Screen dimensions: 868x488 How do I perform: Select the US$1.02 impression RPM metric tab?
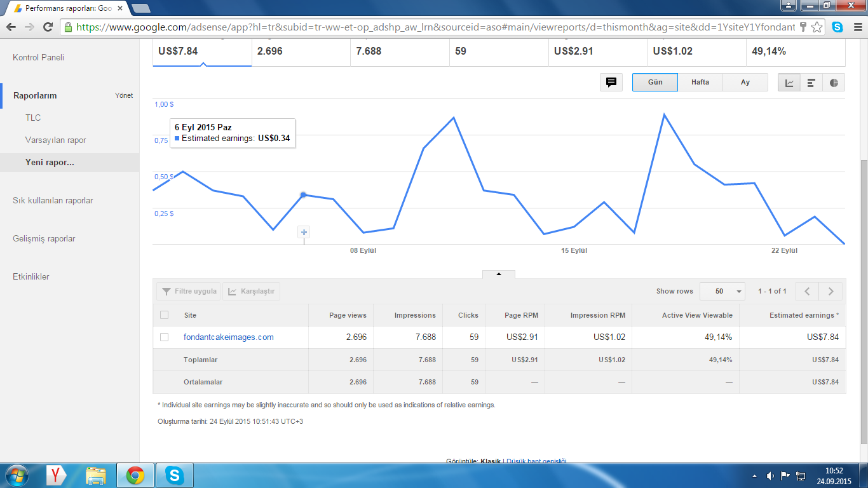[698, 51]
